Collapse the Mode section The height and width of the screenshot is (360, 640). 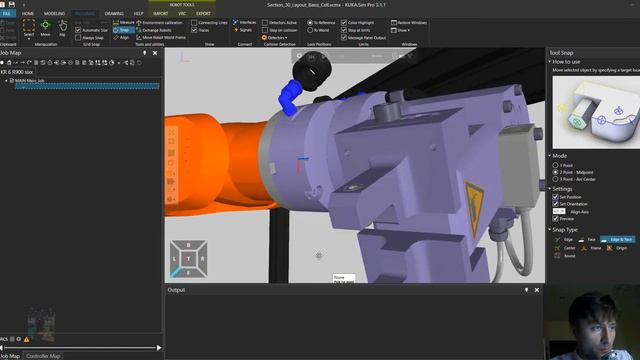pyautogui.click(x=550, y=156)
